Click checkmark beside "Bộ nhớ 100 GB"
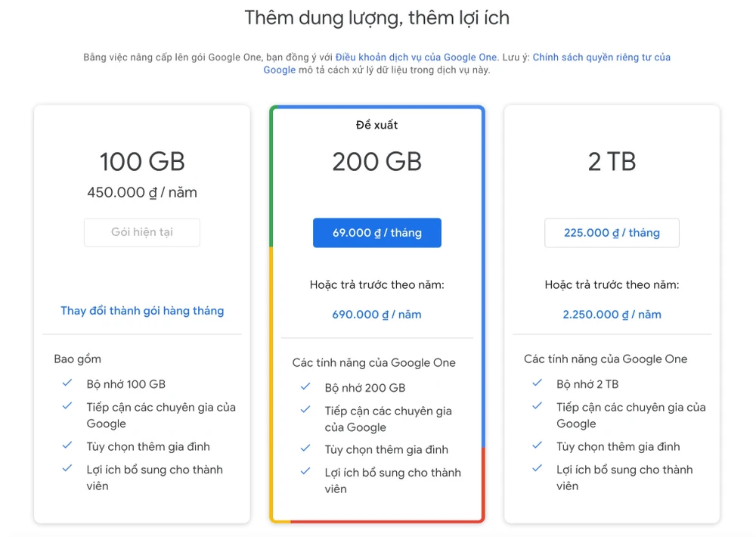756x537 pixels. coord(67,383)
